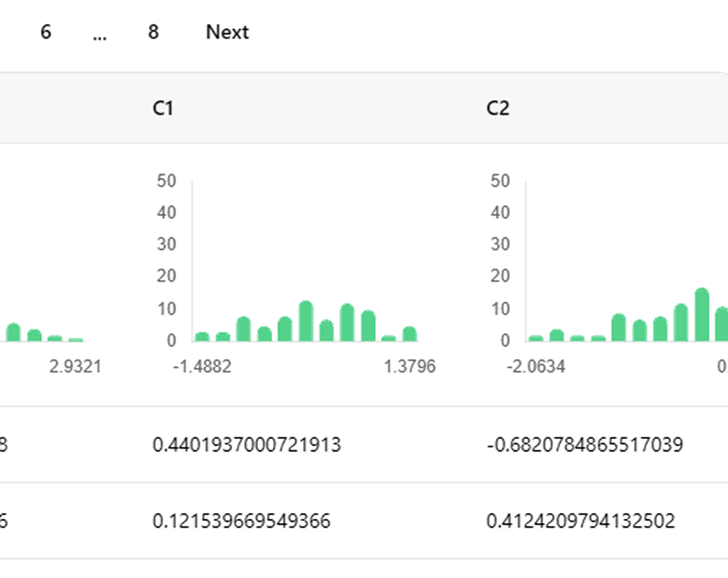The width and height of the screenshot is (728, 578).
Task: Select the cell containing 0.4401937000721913
Action: 247,444
